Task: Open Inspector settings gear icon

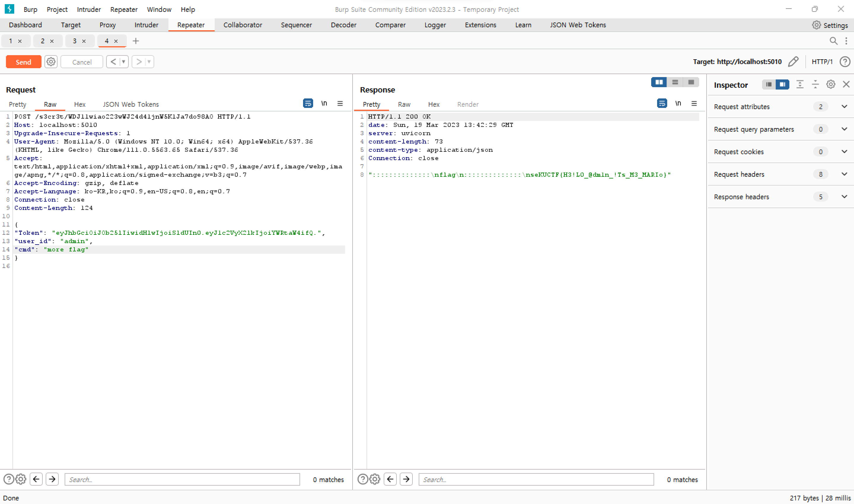Action: coord(831,84)
